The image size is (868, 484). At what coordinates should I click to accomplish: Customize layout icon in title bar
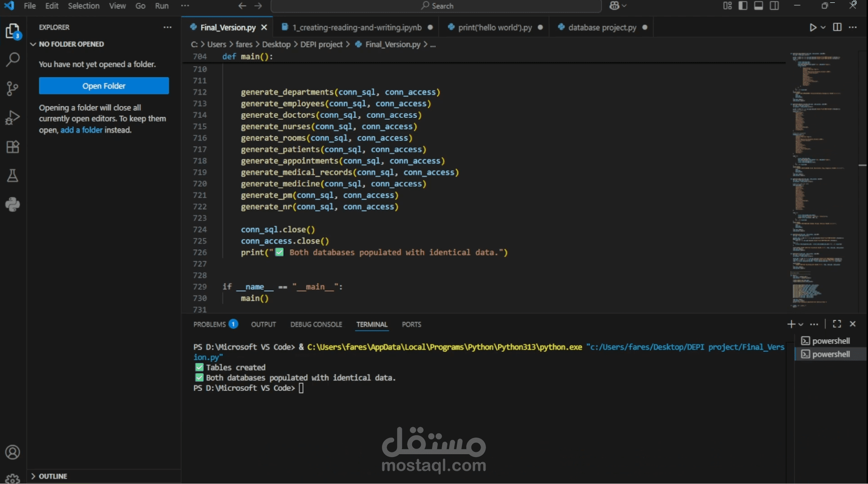coord(727,6)
